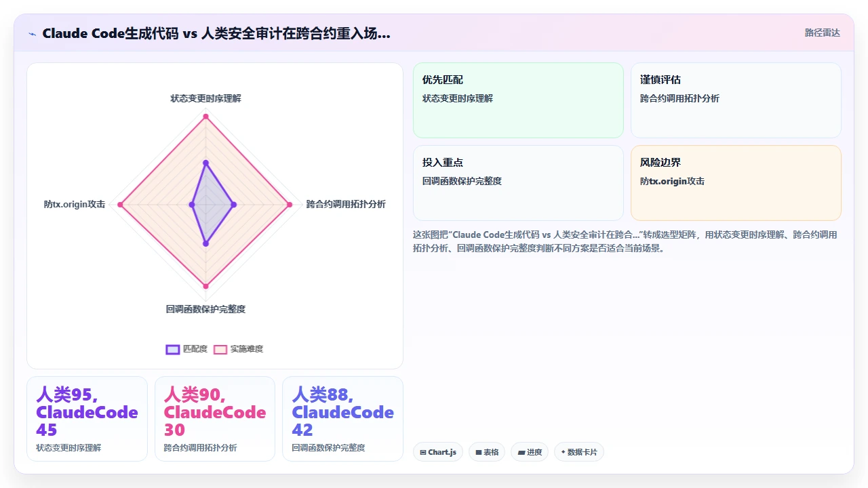Click the description paragraph starting 这张图把
The width and height of the screenshot is (868, 488).
[625, 241]
